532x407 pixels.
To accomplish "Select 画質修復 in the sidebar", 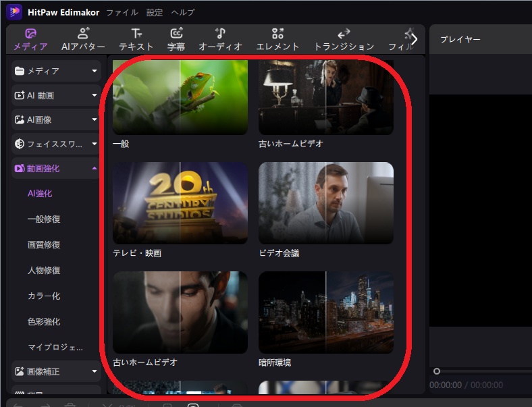I will click(x=44, y=244).
